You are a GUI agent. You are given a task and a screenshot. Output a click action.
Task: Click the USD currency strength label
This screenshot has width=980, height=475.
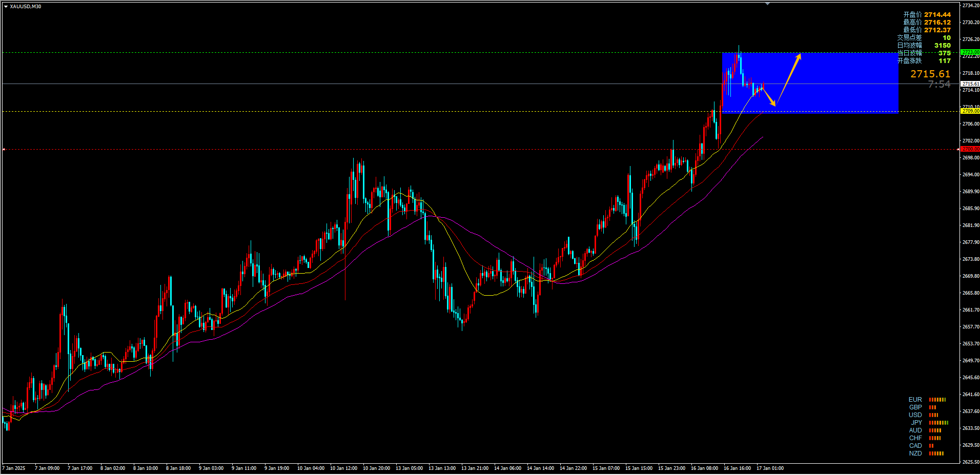(x=915, y=415)
